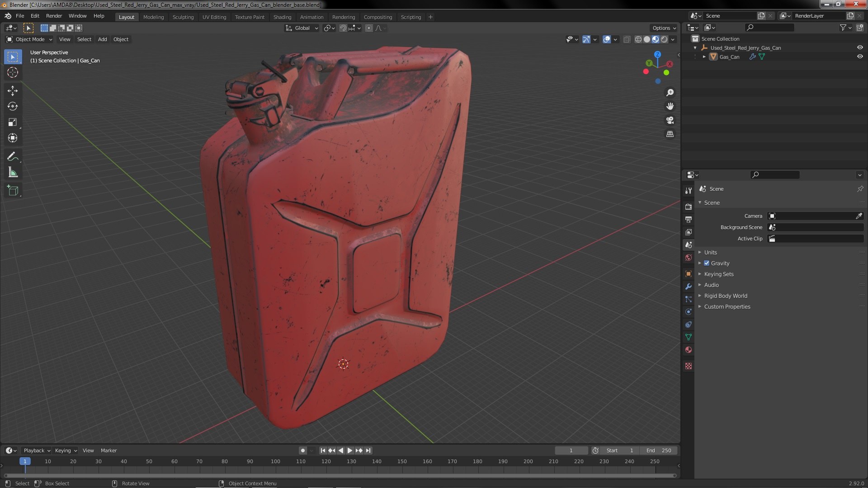Click the Options button in header
Image resolution: width=868 pixels, height=488 pixels.
pyautogui.click(x=664, y=28)
